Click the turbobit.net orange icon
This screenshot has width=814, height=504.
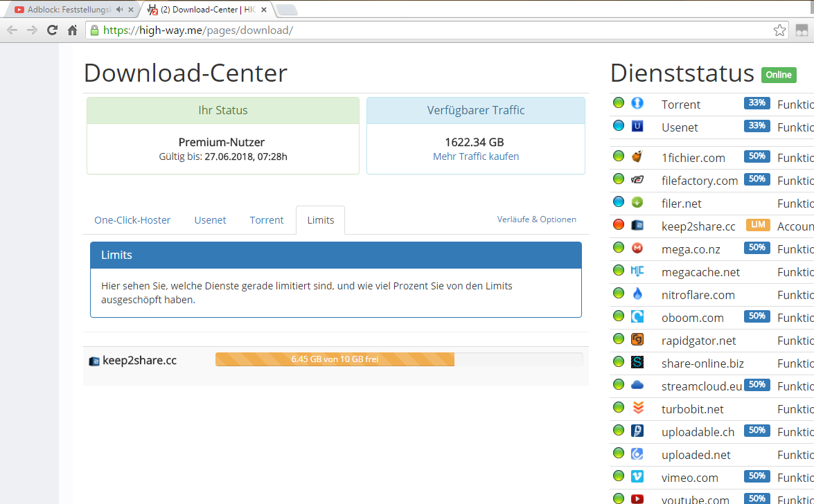(637, 408)
